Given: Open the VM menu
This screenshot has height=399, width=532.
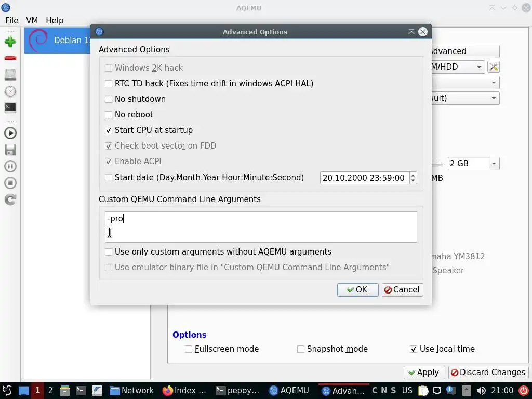Looking at the screenshot, I should [x=32, y=20].
